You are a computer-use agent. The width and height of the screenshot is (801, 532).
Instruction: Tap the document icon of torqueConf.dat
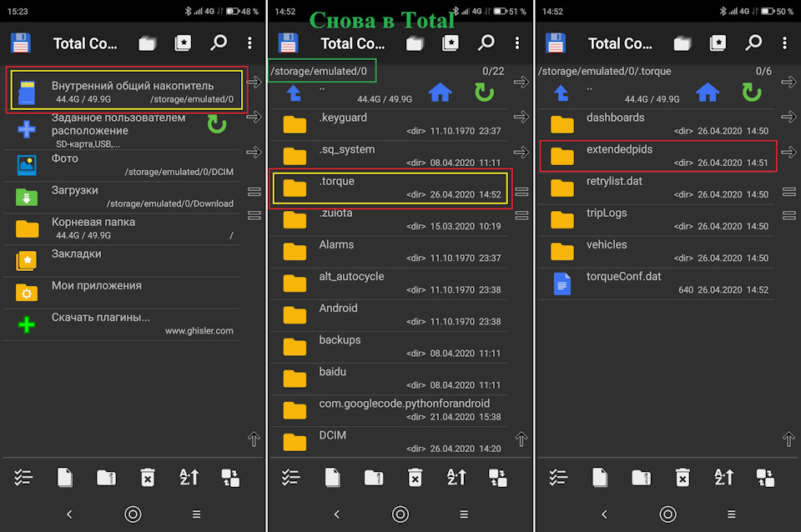pyautogui.click(x=562, y=284)
